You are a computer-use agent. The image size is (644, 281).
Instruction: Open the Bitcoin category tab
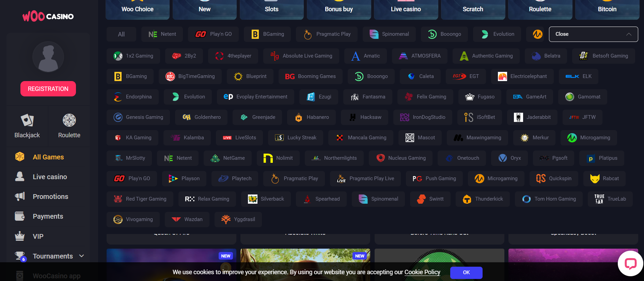pyautogui.click(x=607, y=9)
